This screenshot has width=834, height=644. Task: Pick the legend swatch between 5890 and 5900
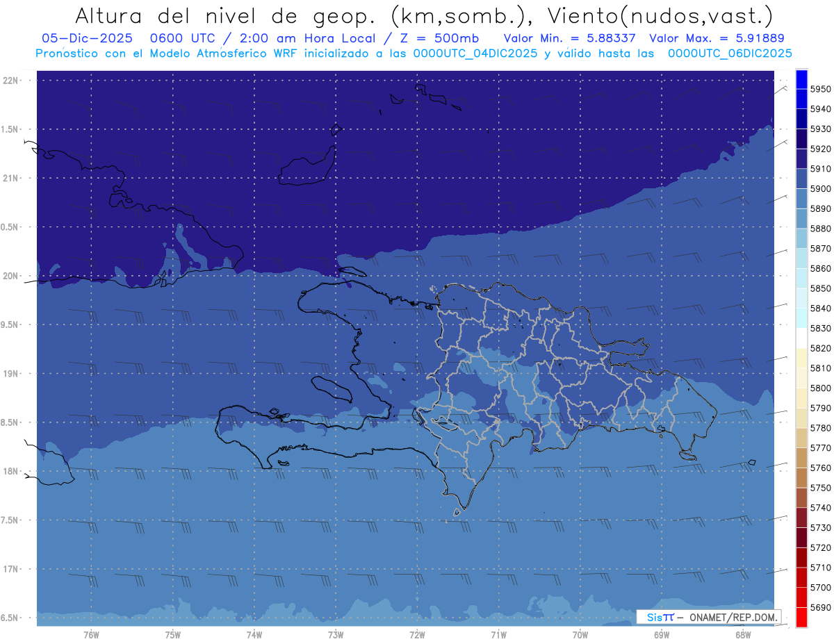[801, 199]
